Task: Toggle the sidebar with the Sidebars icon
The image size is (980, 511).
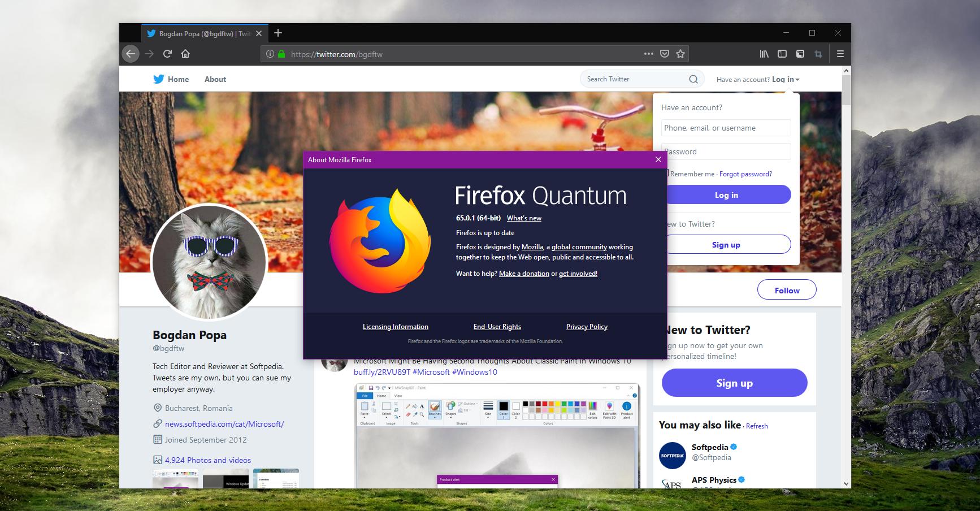Action: pos(782,54)
